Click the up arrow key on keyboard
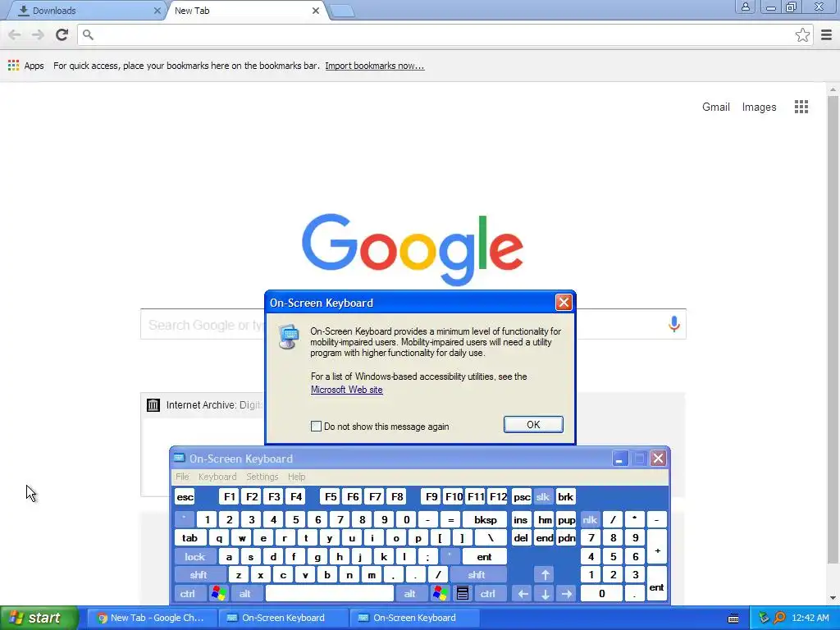The height and width of the screenshot is (630, 840). pyautogui.click(x=545, y=575)
